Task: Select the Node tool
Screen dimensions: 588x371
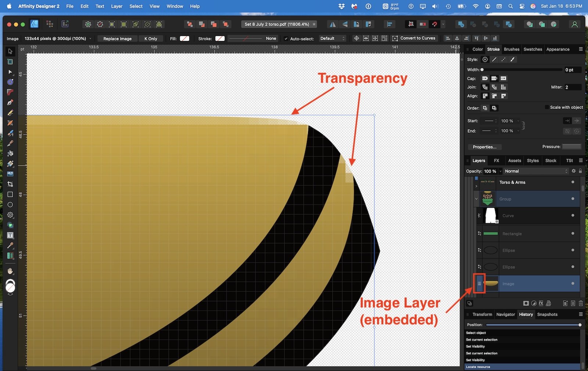Action: click(10, 72)
